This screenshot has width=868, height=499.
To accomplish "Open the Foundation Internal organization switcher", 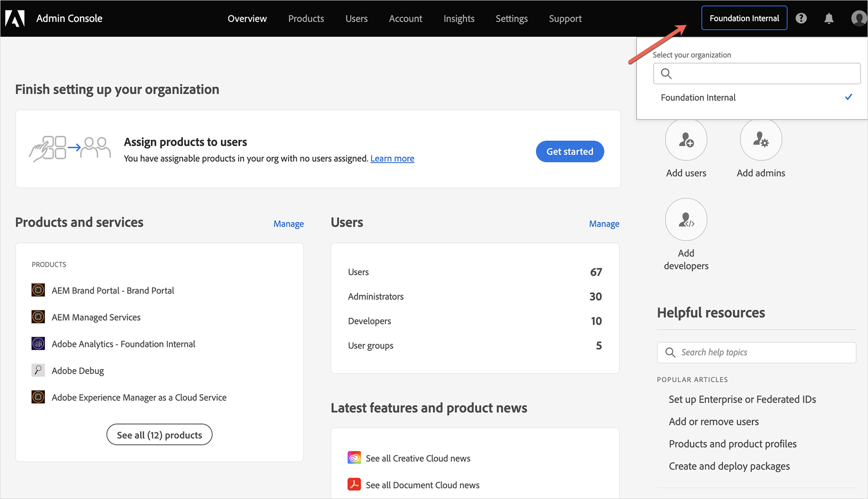I will [x=744, y=18].
